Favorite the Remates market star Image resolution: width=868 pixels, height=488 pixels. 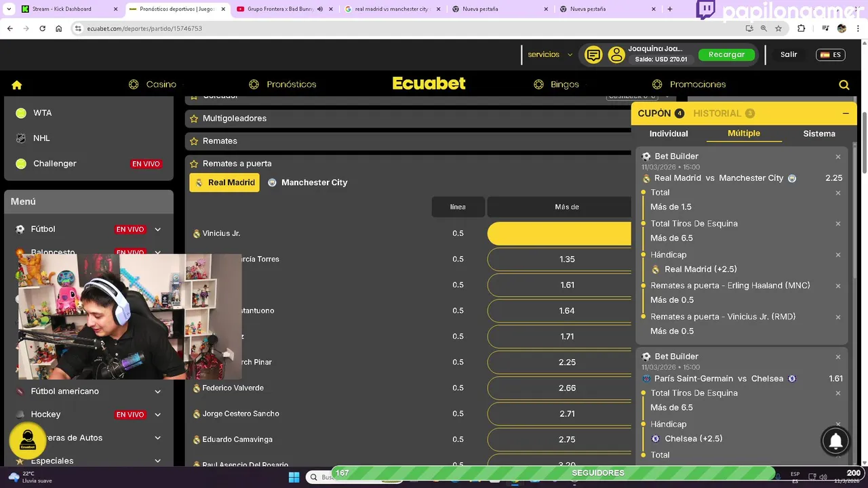pos(194,141)
